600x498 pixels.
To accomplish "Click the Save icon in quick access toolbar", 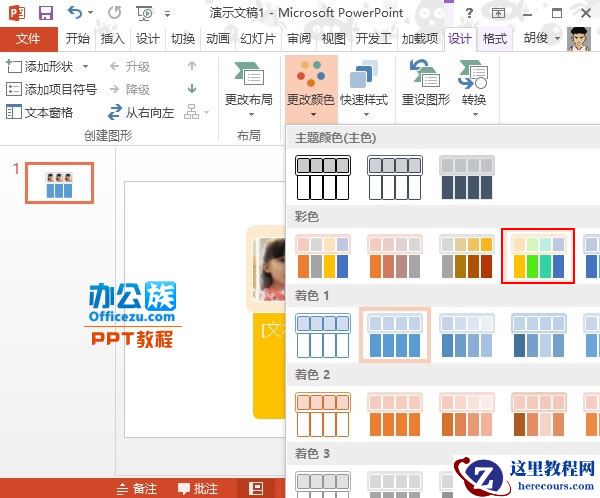I will (x=46, y=13).
